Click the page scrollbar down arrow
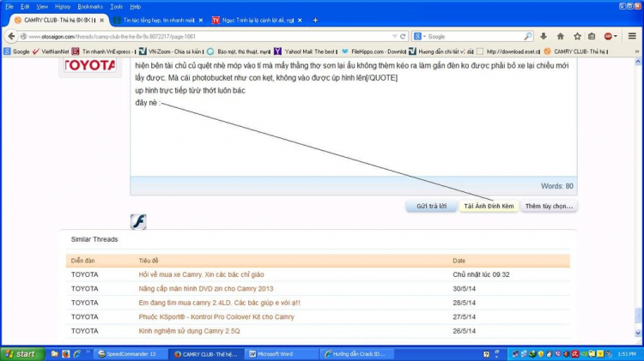644x361 pixels. tap(638, 333)
